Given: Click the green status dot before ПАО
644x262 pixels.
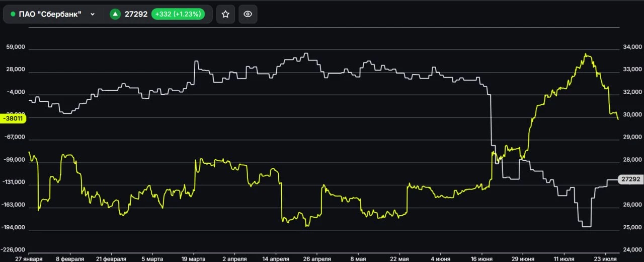Looking at the screenshot, I should (13, 14).
